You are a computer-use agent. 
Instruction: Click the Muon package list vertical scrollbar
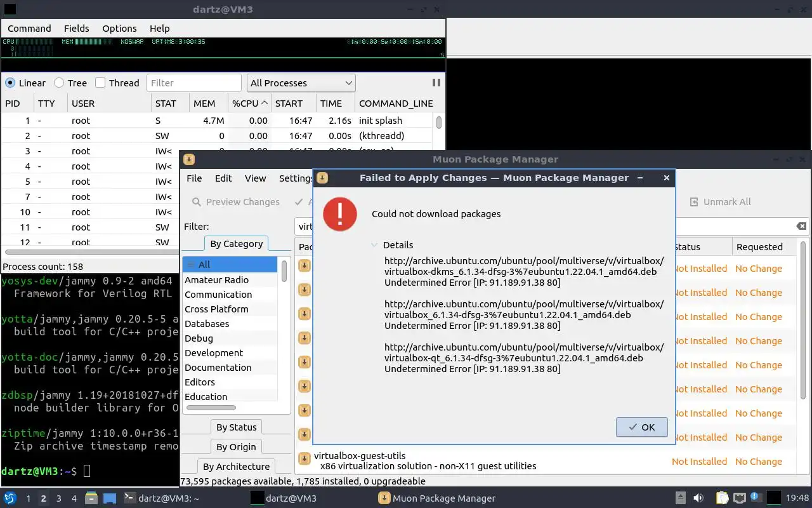tap(804, 321)
